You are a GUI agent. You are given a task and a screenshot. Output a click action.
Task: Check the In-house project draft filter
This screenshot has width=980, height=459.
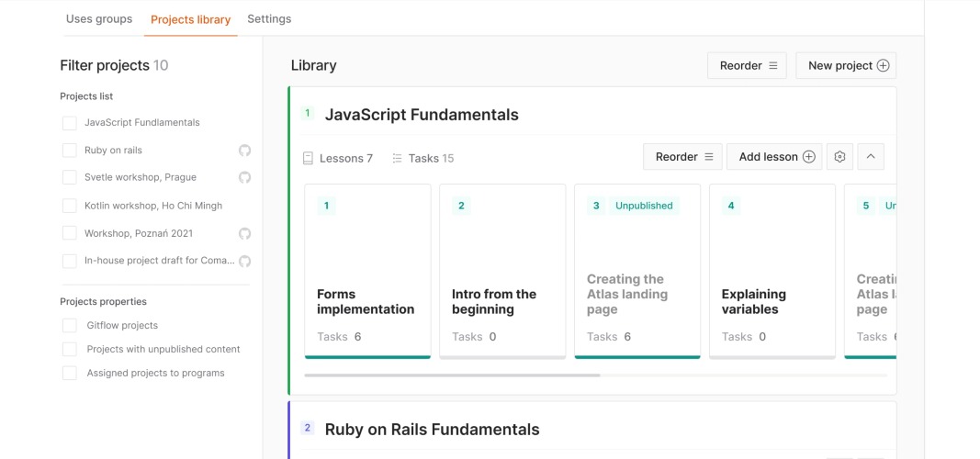point(70,261)
